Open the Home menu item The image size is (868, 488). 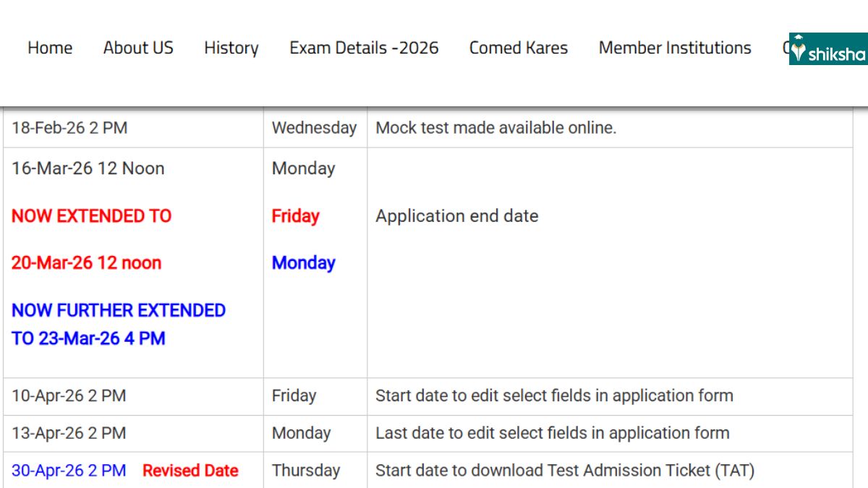click(x=50, y=48)
